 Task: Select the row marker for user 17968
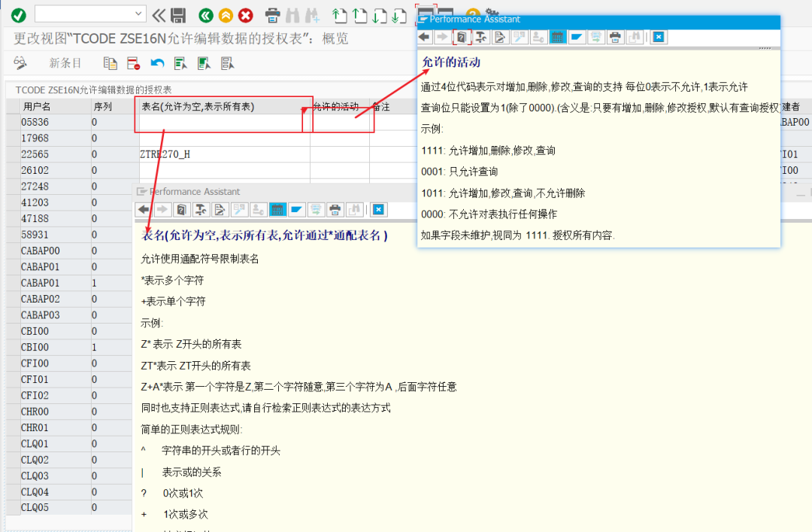[x=13, y=138]
